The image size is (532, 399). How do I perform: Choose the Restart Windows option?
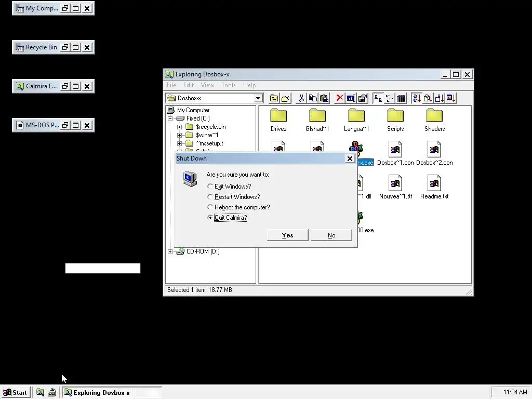[234, 197]
